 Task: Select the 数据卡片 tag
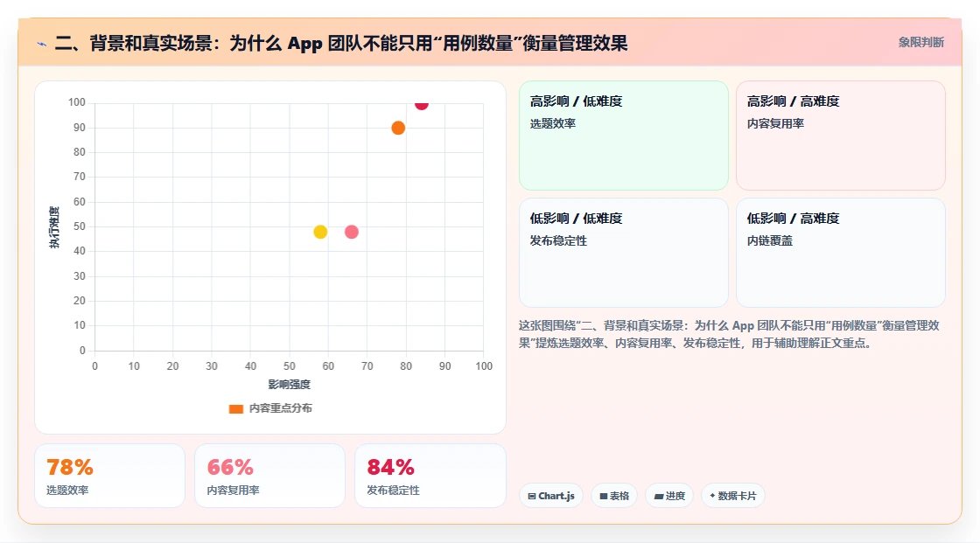point(732,496)
